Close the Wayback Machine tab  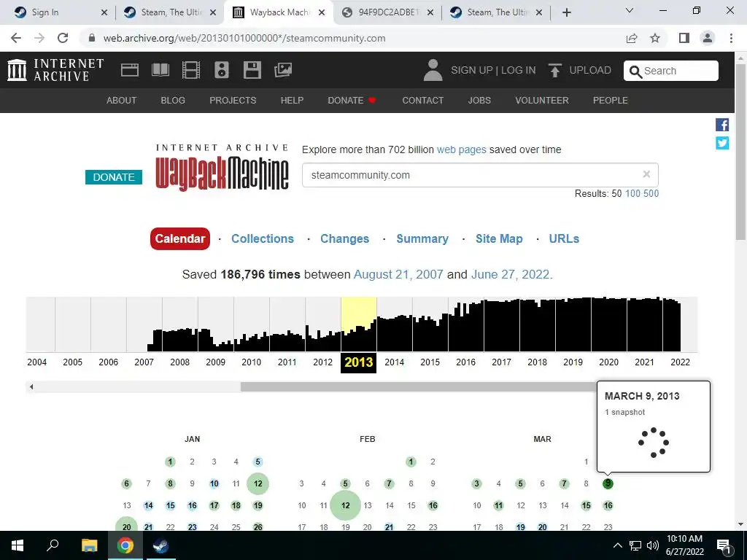322,12
